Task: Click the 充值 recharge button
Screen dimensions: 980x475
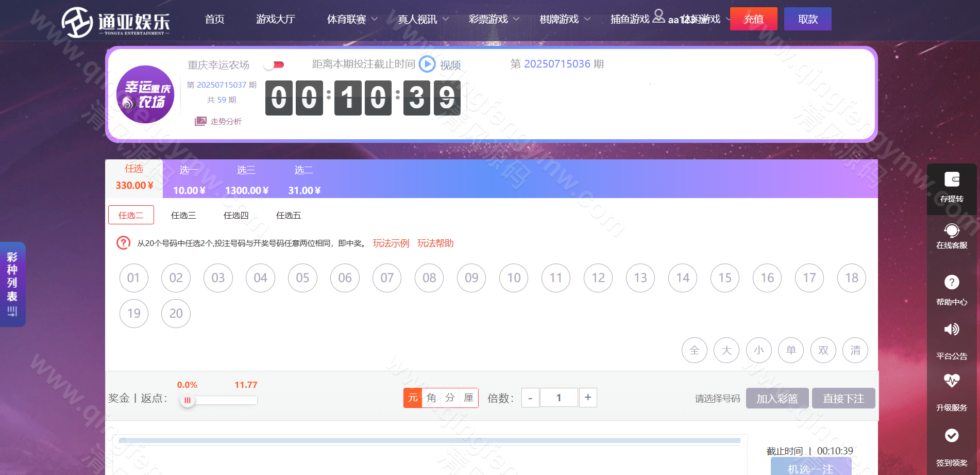Action: pos(753,19)
